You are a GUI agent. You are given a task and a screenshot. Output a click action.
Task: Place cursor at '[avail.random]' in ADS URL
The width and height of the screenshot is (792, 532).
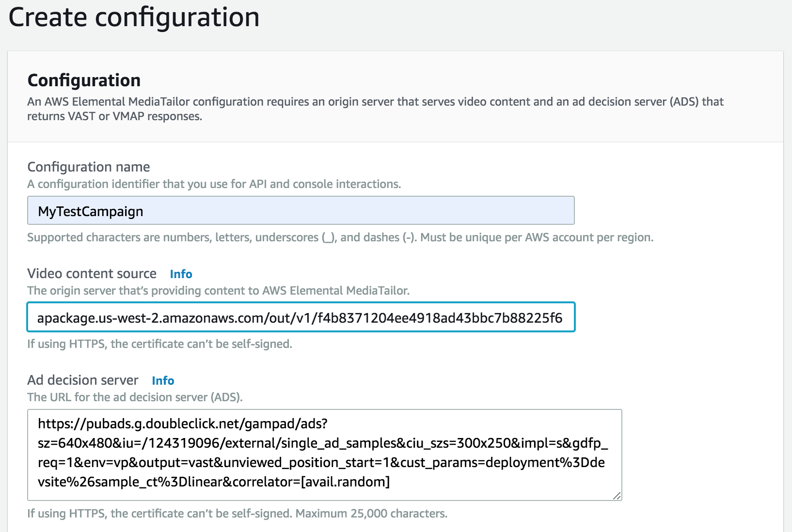[x=346, y=482]
